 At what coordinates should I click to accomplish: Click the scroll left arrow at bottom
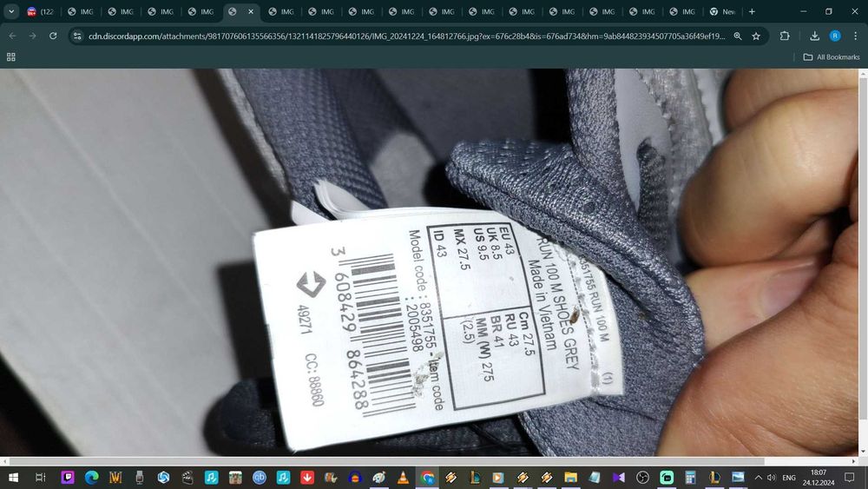click(4, 460)
